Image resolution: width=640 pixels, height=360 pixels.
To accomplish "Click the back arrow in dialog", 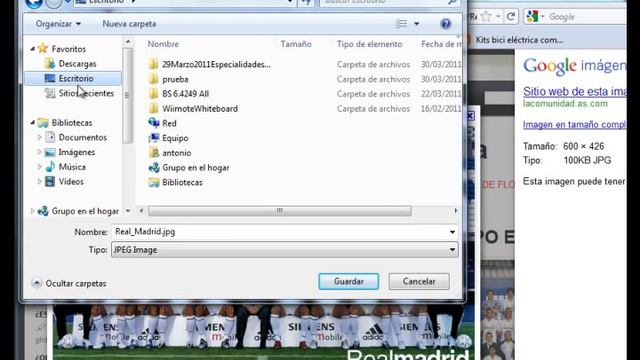I will pyautogui.click(x=33, y=3).
